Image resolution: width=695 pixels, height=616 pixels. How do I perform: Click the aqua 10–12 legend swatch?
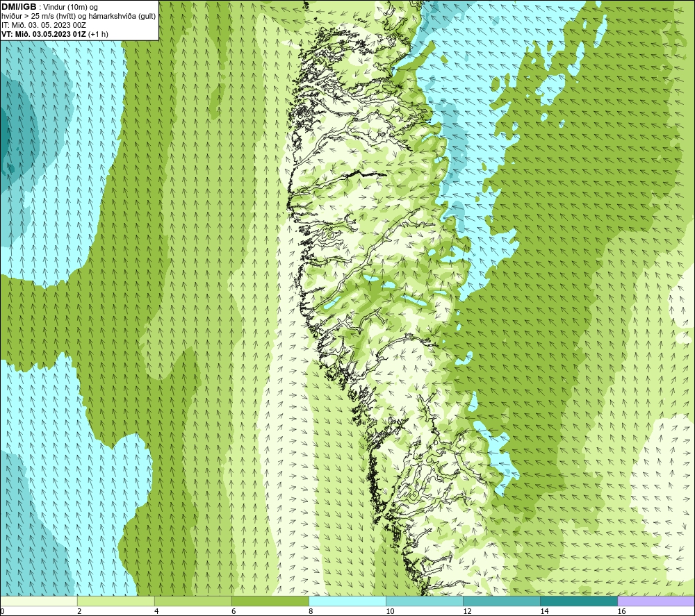[424, 601]
